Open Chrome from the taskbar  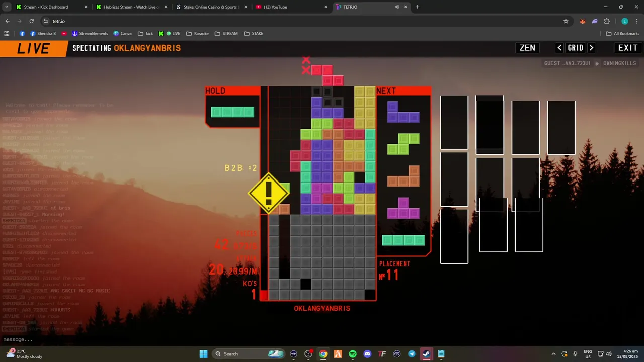[323, 354]
